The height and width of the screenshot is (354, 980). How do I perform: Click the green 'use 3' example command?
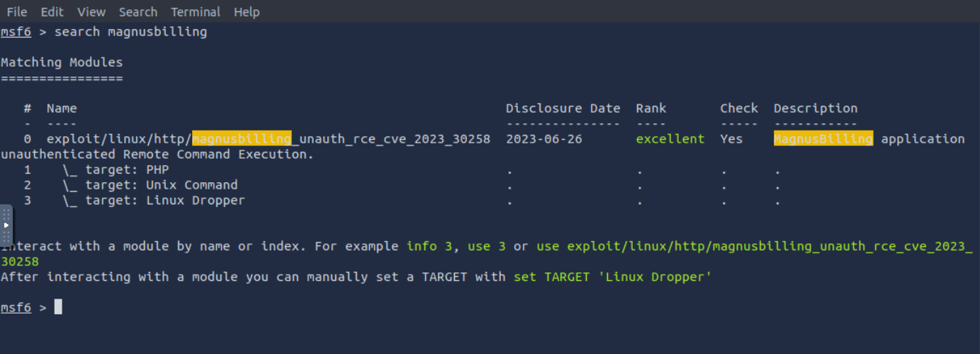[x=487, y=246]
